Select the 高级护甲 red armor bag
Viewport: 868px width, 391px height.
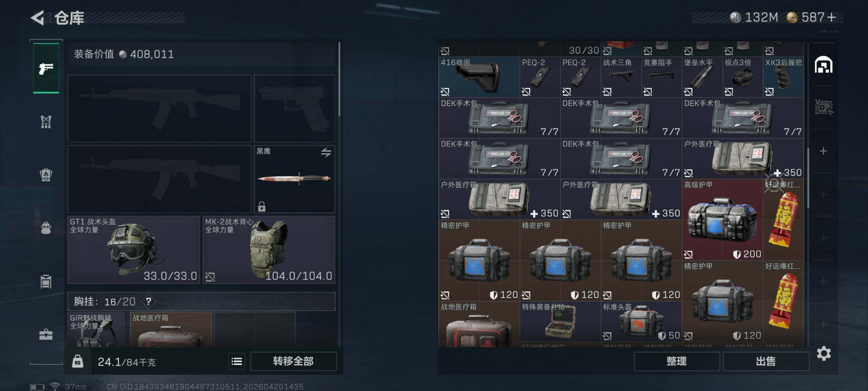(722, 220)
